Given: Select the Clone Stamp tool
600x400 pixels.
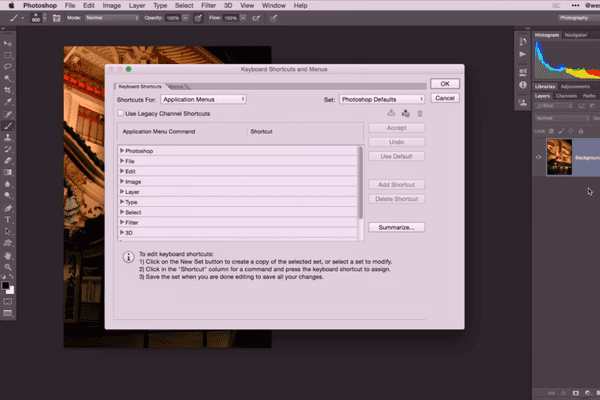Looking at the screenshot, I should pyautogui.click(x=8, y=137).
